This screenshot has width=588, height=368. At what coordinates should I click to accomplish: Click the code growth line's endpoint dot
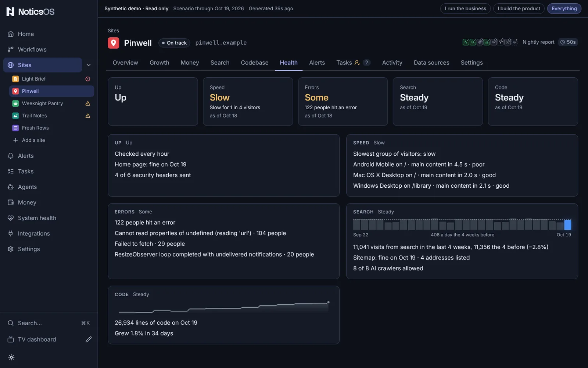click(328, 302)
